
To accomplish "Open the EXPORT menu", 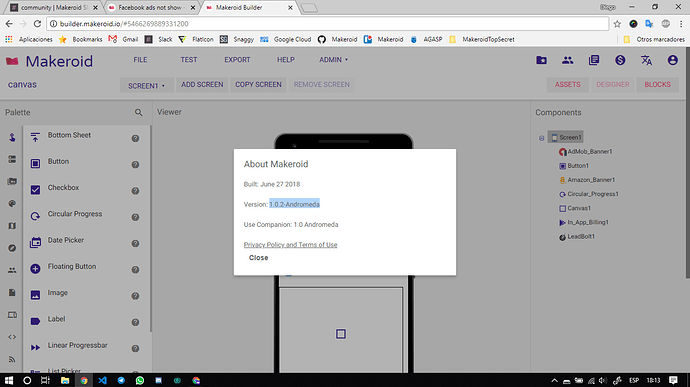I will click(237, 60).
